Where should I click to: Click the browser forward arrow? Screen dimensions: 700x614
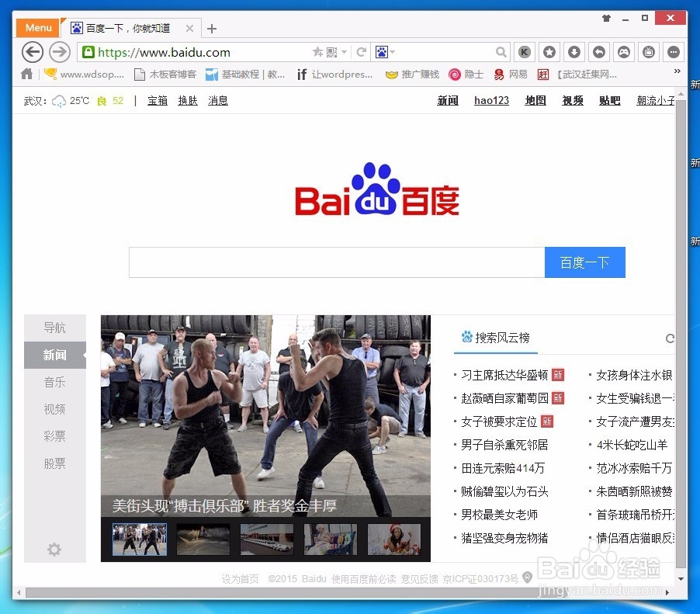tap(60, 52)
